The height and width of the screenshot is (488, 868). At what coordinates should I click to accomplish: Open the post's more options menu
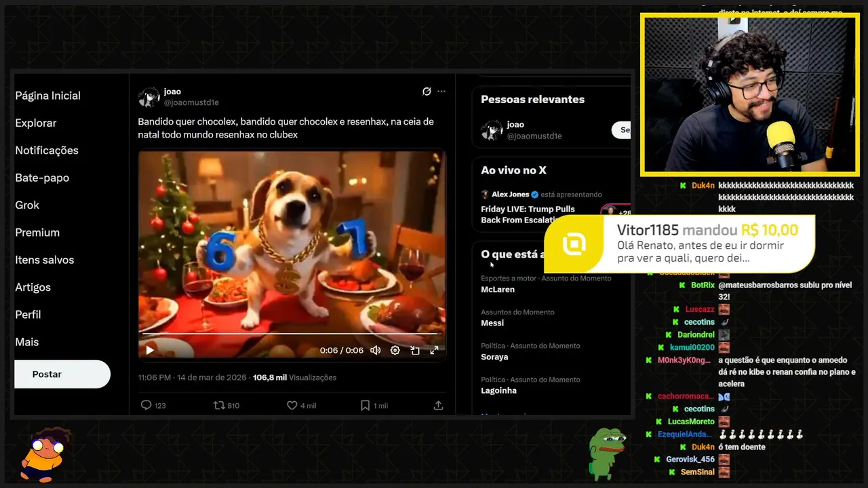[441, 91]
